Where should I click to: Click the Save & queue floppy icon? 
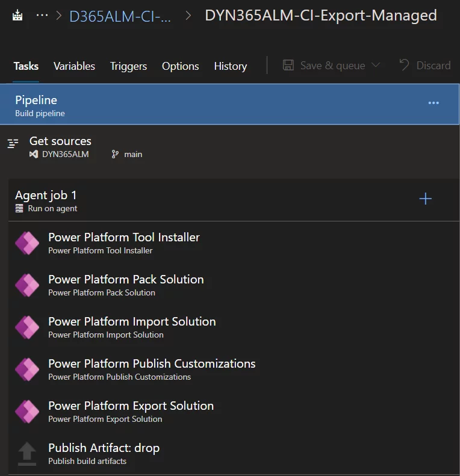(288, 65)
